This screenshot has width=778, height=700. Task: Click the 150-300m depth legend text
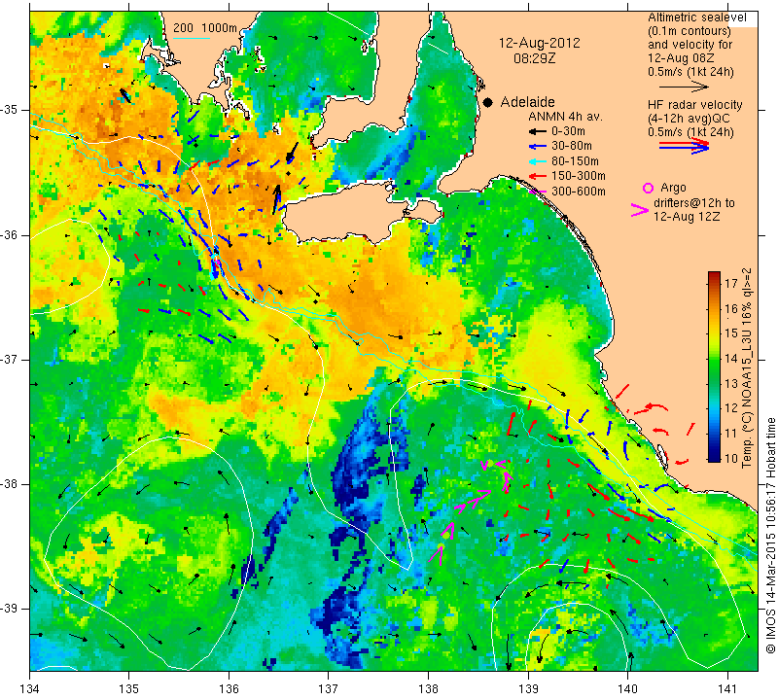578,176
